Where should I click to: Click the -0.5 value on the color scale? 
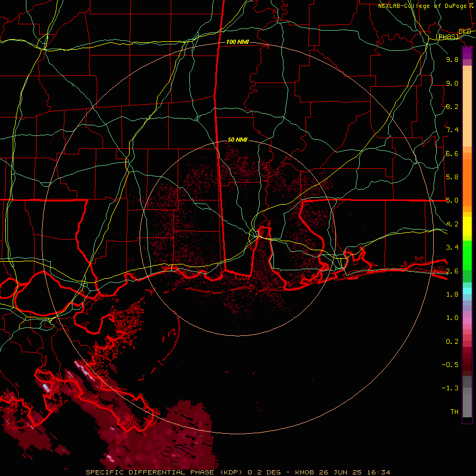click(450, 365)
